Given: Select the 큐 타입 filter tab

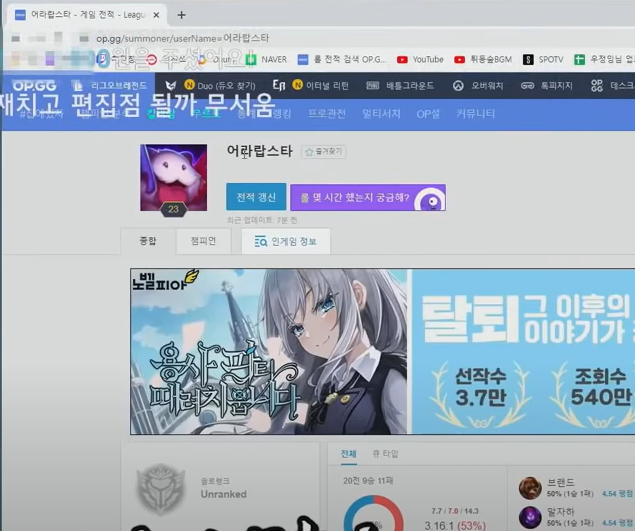Looking at the screenshot, I should coord(385,454).
